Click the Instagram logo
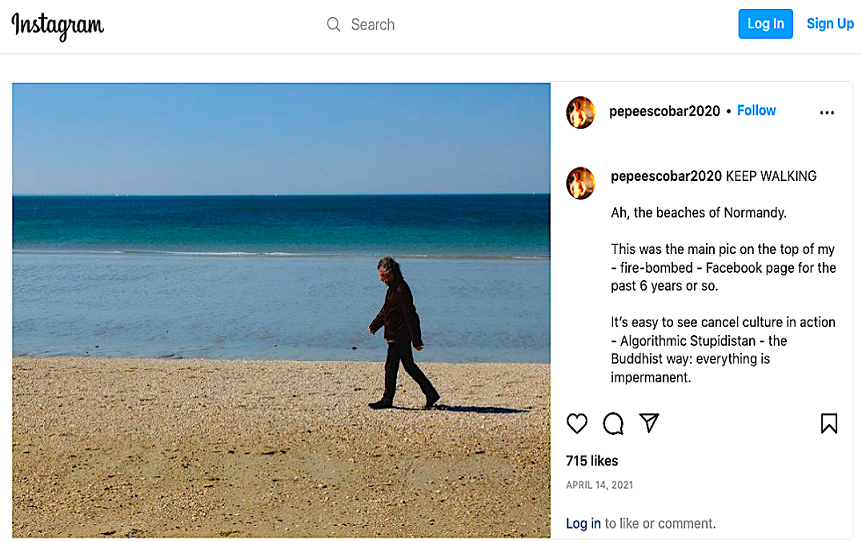The image size is (862, 542). click(x=58, y=26)
